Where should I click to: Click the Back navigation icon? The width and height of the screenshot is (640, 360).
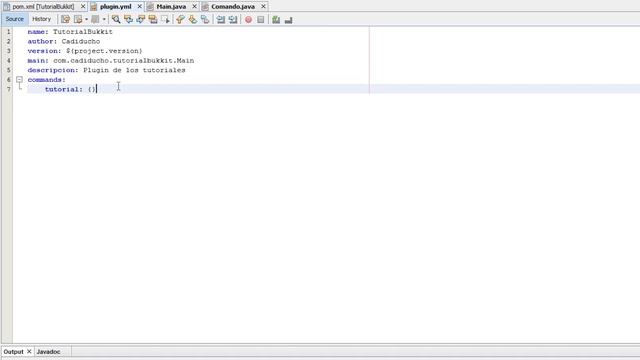78,19
